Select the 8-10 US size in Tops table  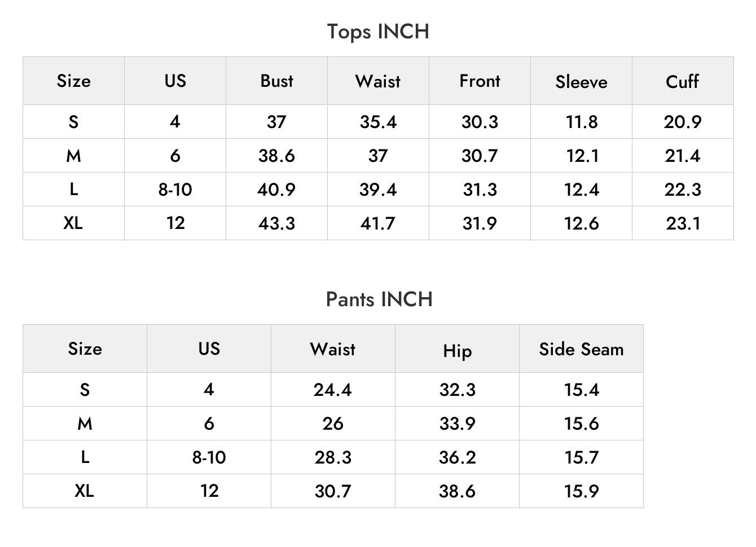tap(175, 189)
